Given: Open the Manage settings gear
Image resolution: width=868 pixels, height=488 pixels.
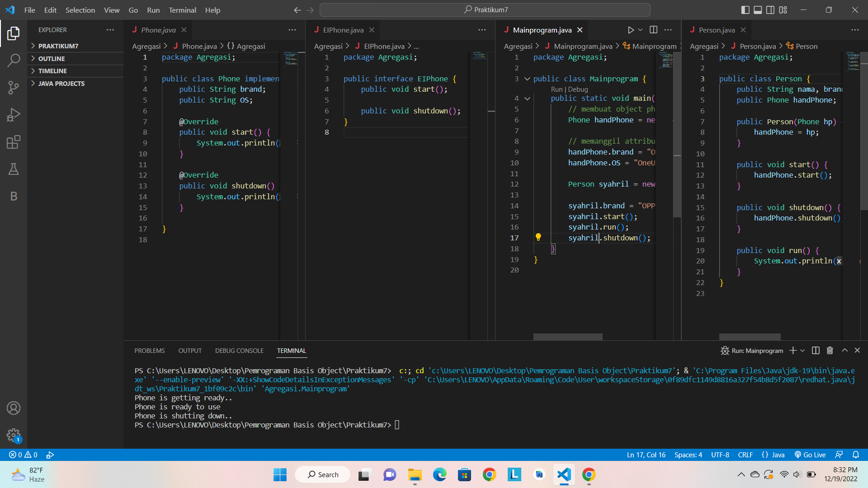Looking at the screenshot, I should tap(14, 435).
